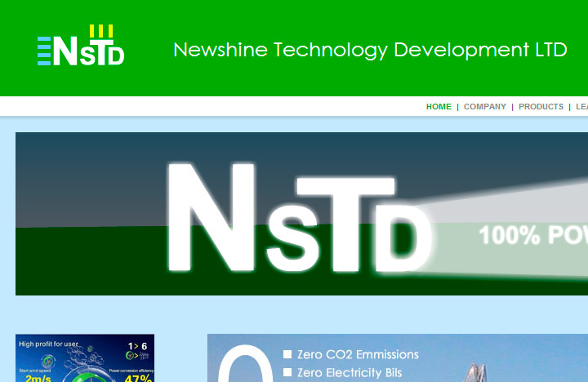Select the 'Zero Electricity Bils' line
This screenshot has width=588, height=382.
coord(350,373)
